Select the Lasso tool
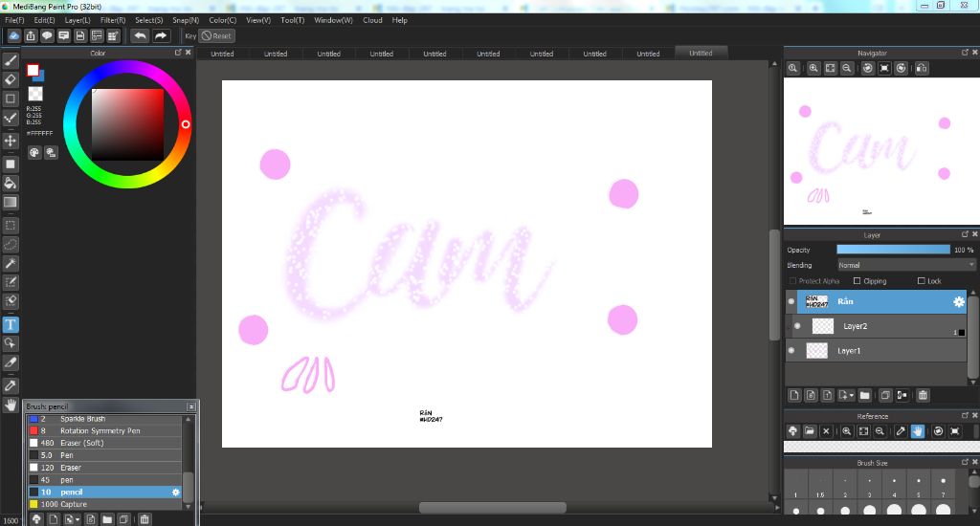The height and width of the screenshot is (526, 980). click(x=11, y=244)
